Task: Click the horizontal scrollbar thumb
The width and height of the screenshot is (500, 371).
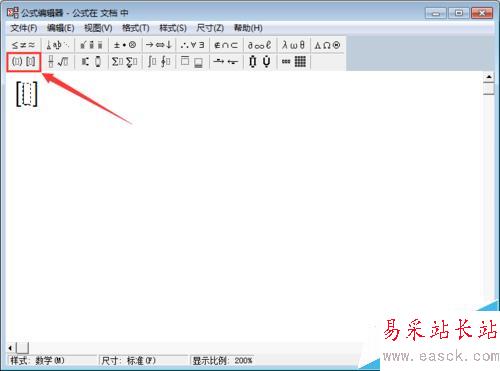Action: 23,348
